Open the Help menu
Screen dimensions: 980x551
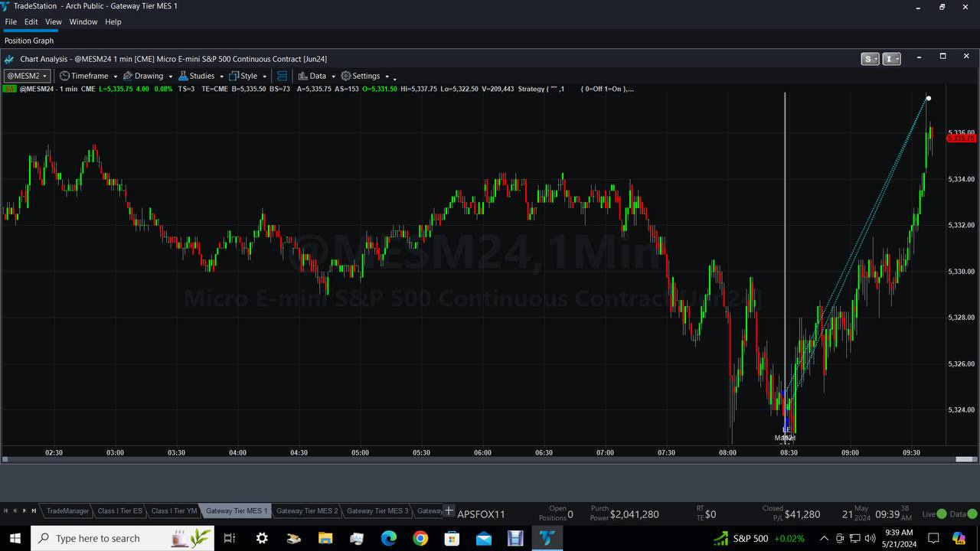point(113,21)
